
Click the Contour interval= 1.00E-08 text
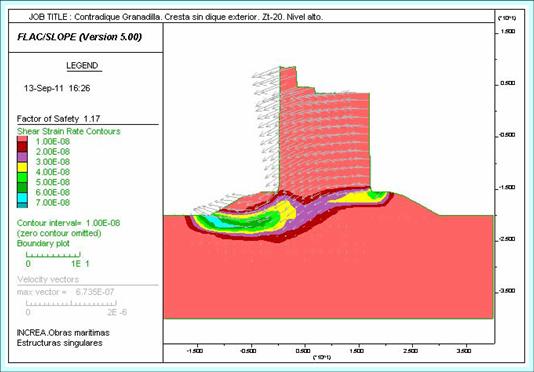pyautogui.click(x=68, y=223)
